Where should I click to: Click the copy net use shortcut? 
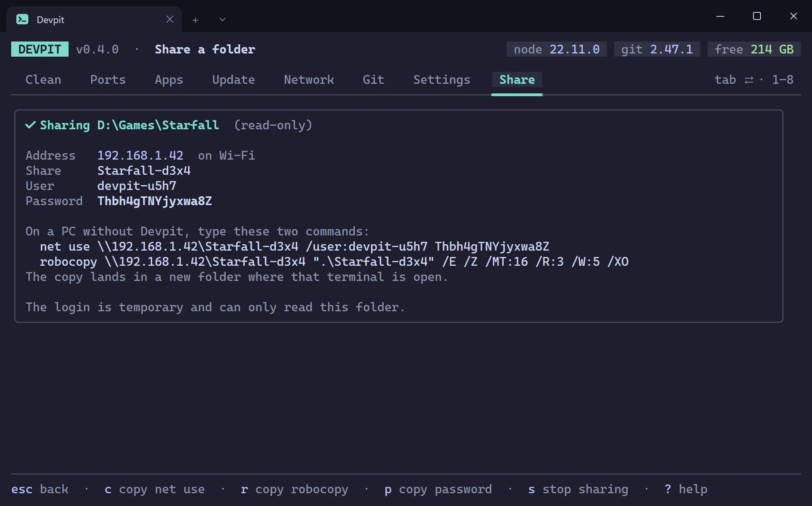click(x=155, y=489)
